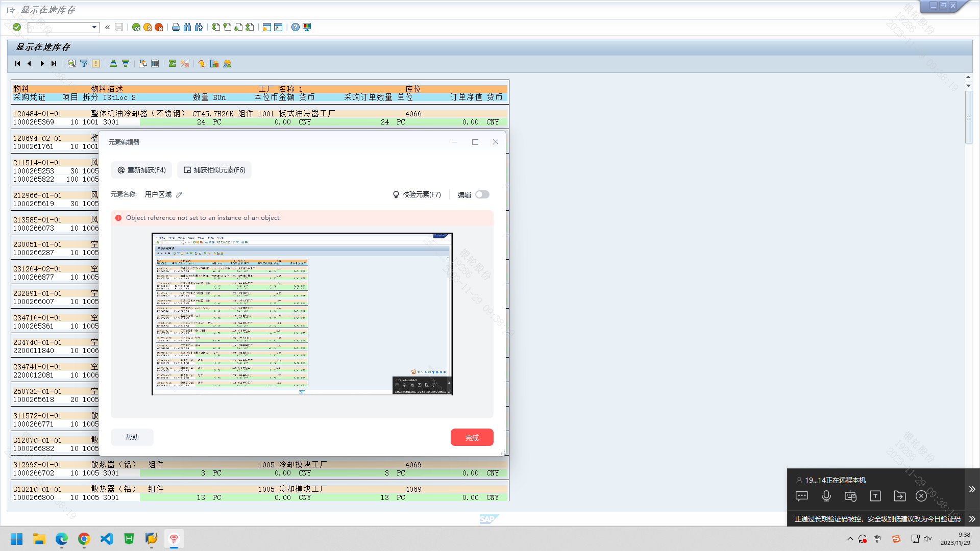Sort list in ascending order
Image resolution: width=980 pixels, height=551 pixels.
click(113, 64)
